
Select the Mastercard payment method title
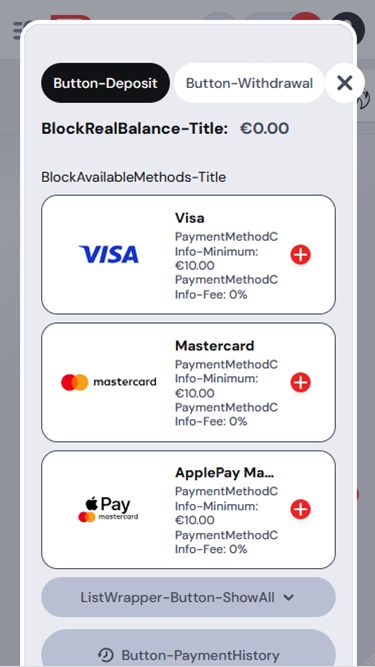pos(215,345)
